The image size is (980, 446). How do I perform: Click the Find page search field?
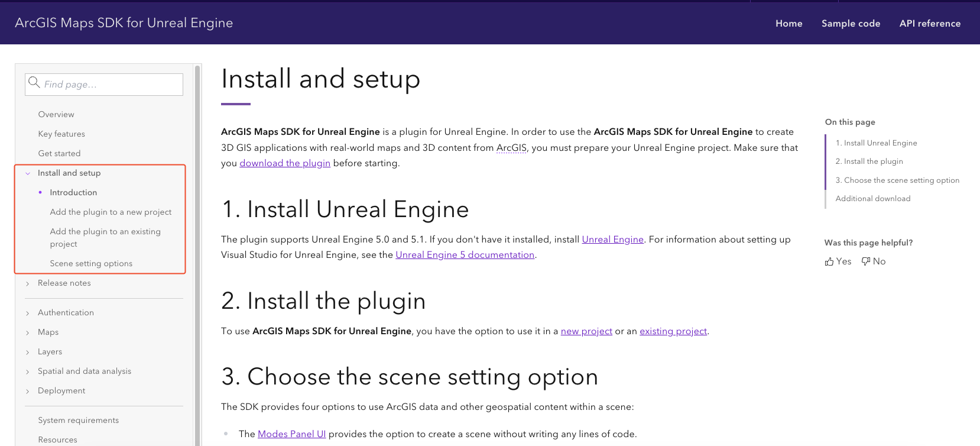point(111,85)
